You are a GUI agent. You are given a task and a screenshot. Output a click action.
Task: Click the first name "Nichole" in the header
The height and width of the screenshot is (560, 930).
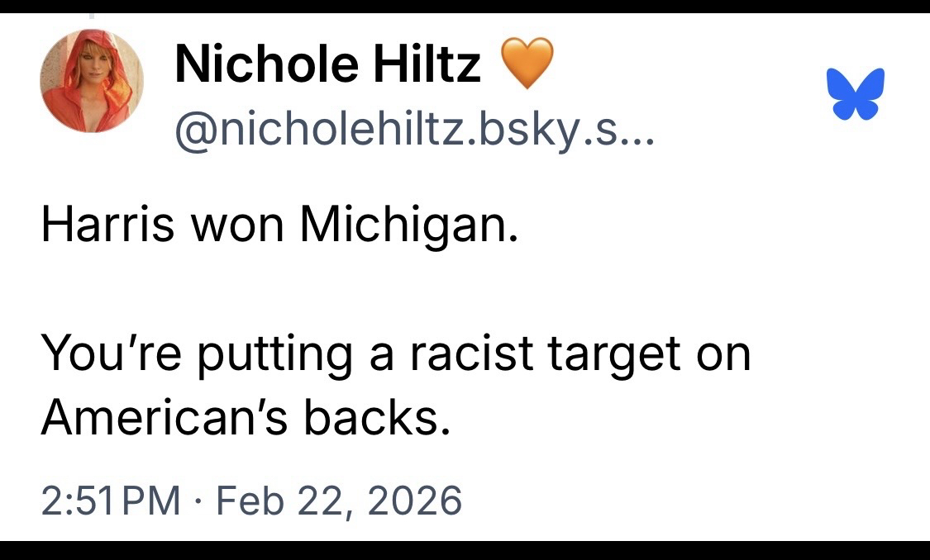(266, 64)
